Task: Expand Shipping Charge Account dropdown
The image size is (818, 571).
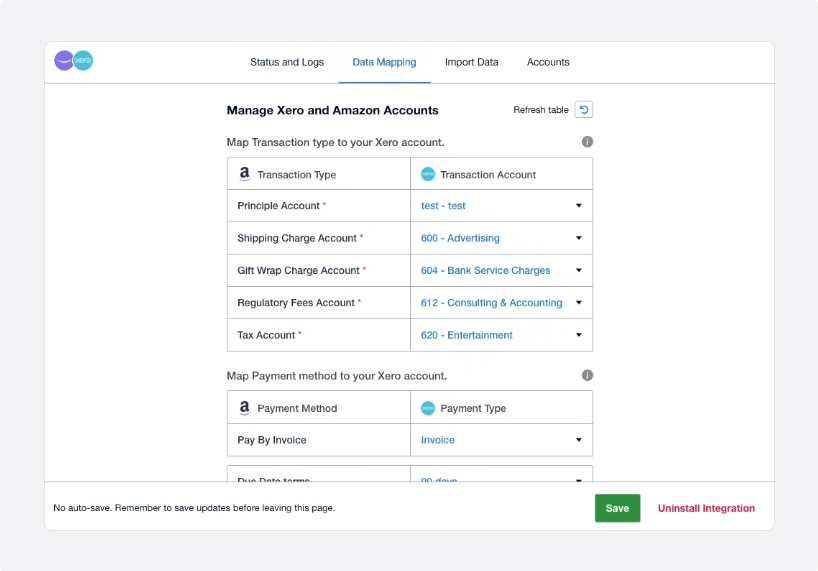Action: point(501,238)
